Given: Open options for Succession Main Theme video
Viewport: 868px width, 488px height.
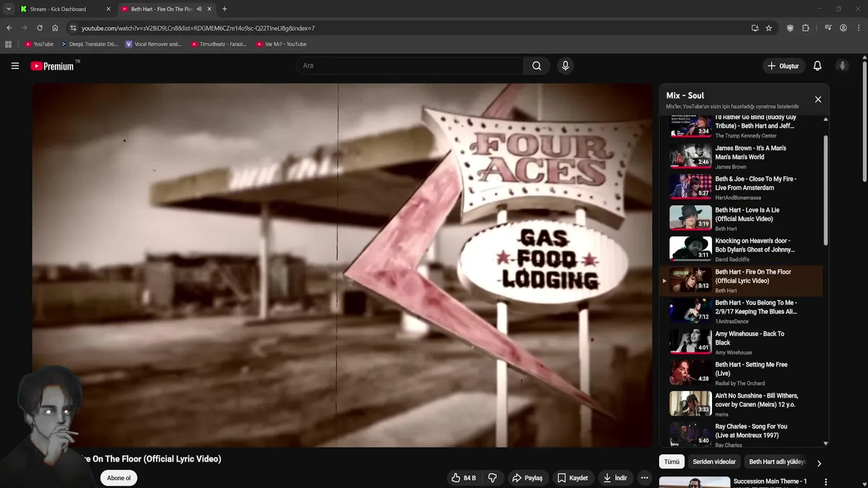Looking at the screenshot, I should [825, 482].
